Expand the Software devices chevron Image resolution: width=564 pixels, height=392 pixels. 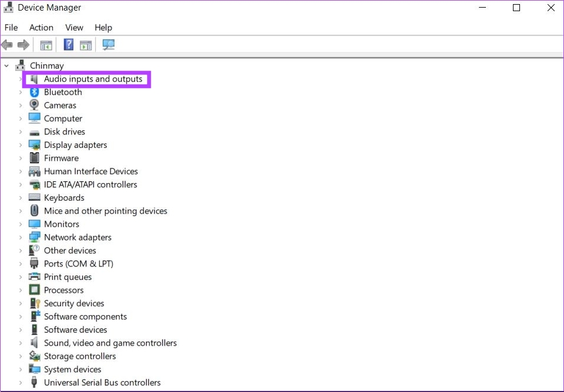pos(21,330)
